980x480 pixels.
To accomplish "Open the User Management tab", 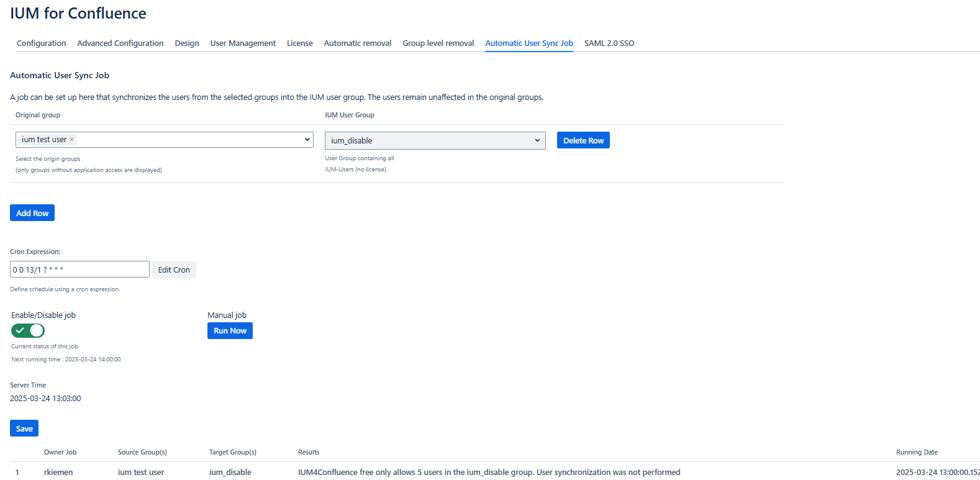I will click(x=243, y=43).
